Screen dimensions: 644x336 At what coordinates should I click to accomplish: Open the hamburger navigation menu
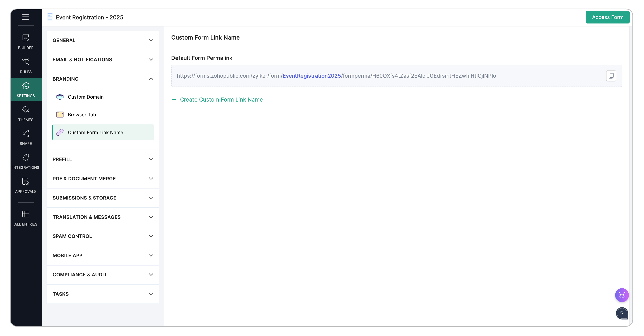[x=26, y=17]
